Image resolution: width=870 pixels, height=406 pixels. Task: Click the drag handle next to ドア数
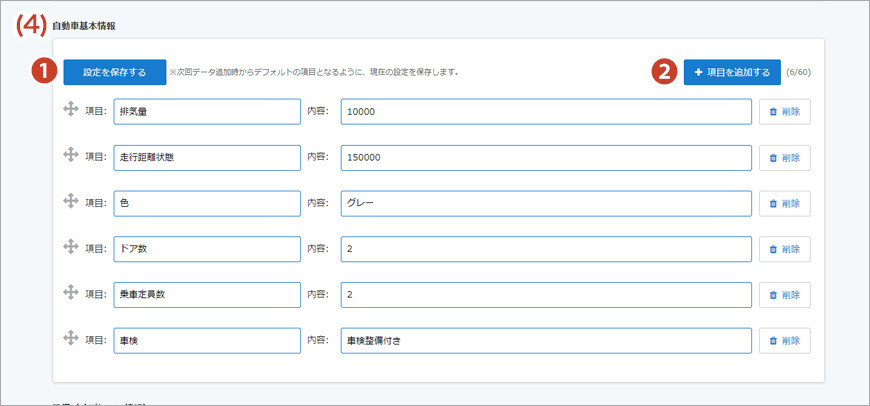[71, 247]
